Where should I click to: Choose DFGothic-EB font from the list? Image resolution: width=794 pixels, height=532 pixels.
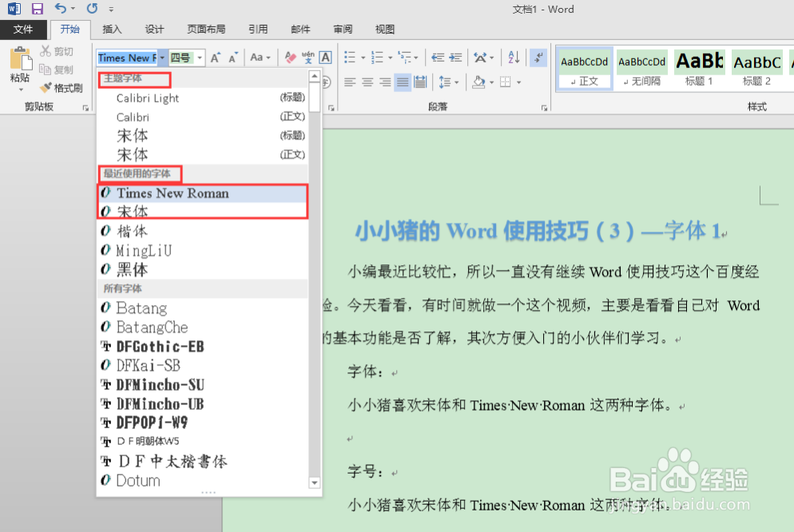coord(202,346)
